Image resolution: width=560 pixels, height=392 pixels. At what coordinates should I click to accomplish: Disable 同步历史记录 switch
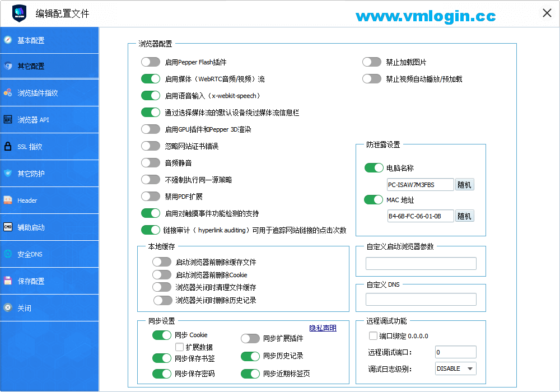(250, 356)
